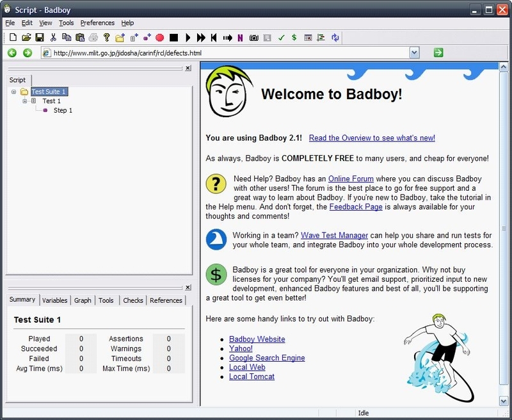Open the Badboy Website link

click(257, 339)
